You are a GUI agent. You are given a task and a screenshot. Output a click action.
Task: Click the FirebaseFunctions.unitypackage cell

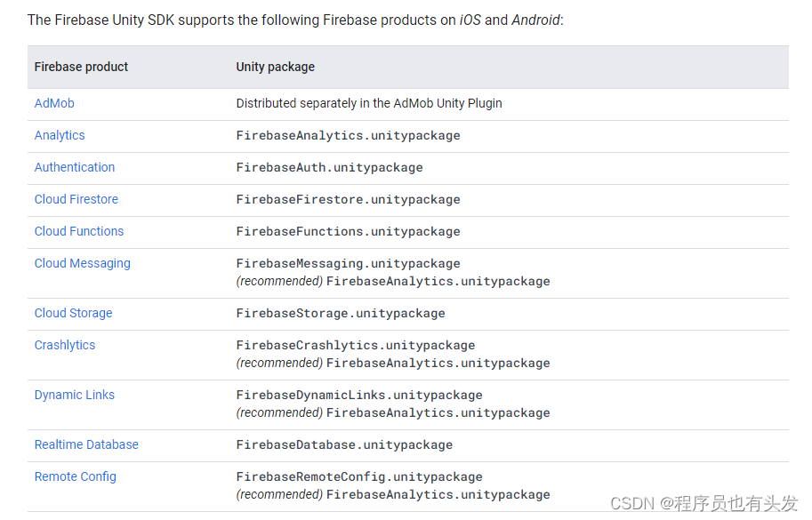pos(348,232)
